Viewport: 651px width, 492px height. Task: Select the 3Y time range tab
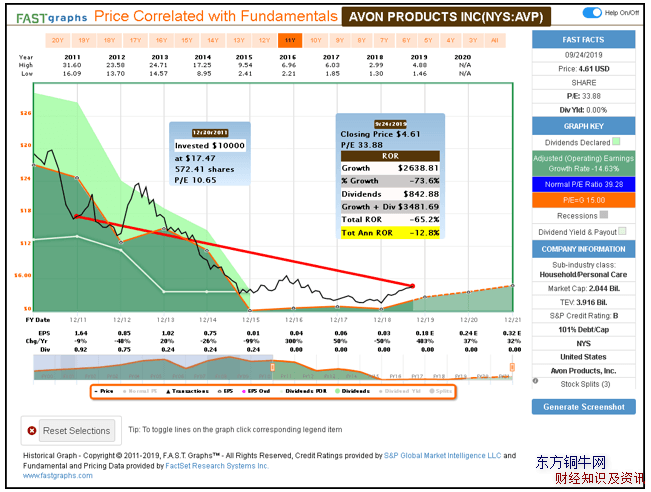tap(473, 40)
